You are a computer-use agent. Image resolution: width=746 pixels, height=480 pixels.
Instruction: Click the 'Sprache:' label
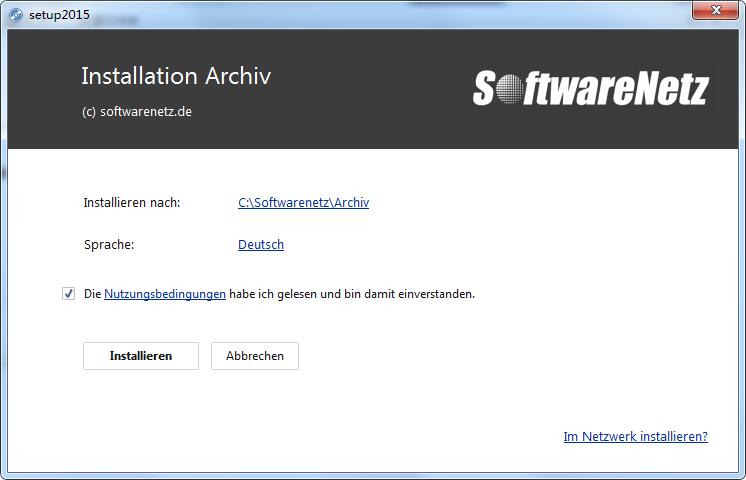(109, 245)
